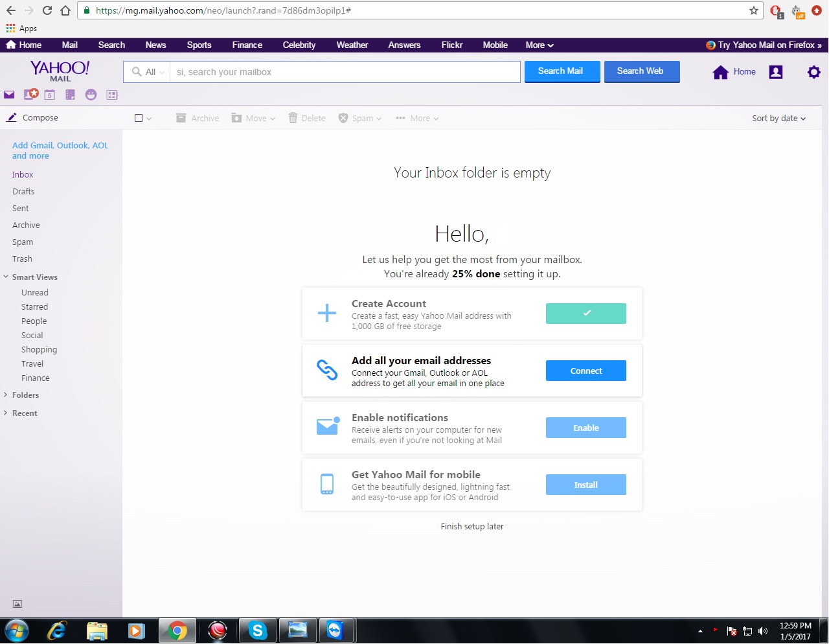Open Skype from the taskbar

(258, 630)
